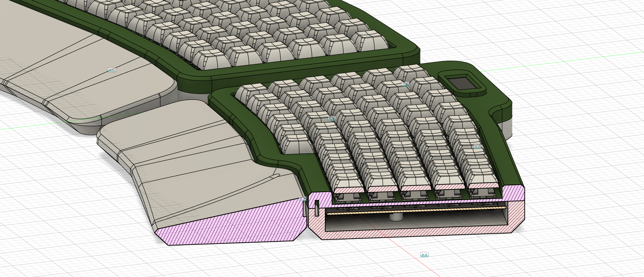Click the small green latch in the cut wall
Screen dimensions: 644x277
click(317, 208)
